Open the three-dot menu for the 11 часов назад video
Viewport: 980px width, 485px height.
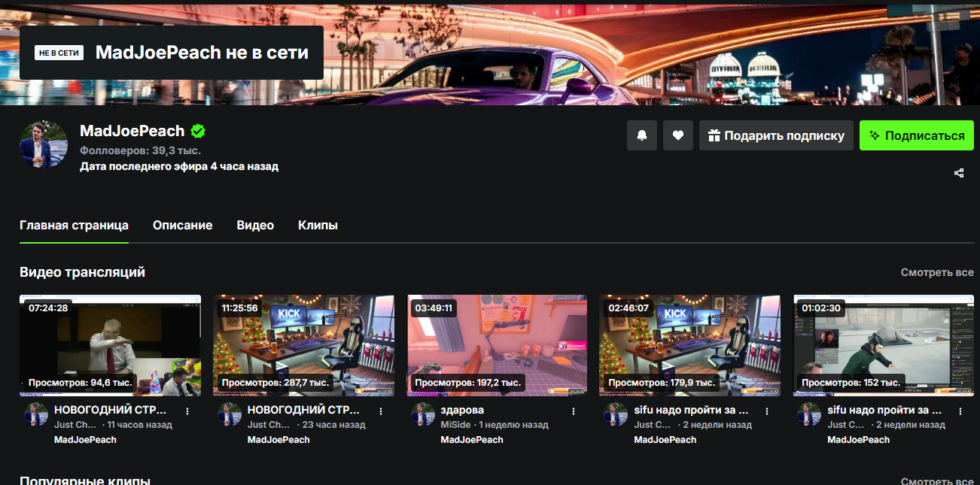click(x=187, y=411)
